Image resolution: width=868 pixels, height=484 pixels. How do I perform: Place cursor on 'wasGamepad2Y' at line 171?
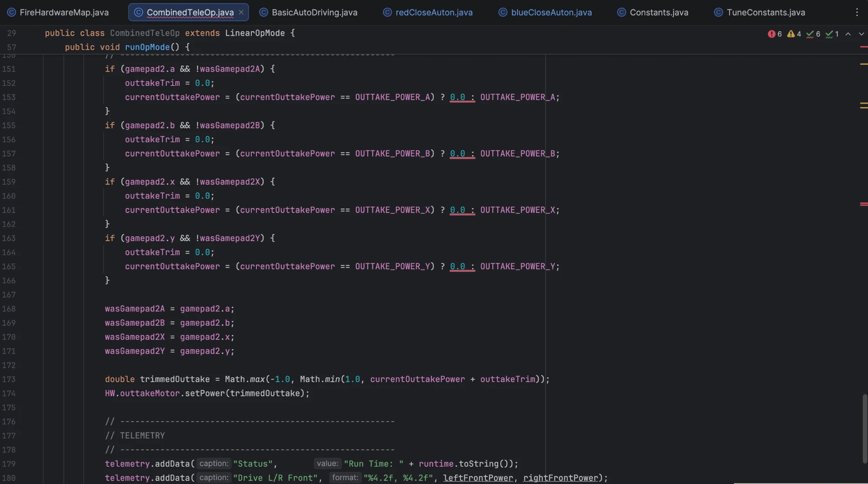tap(135, 351)
